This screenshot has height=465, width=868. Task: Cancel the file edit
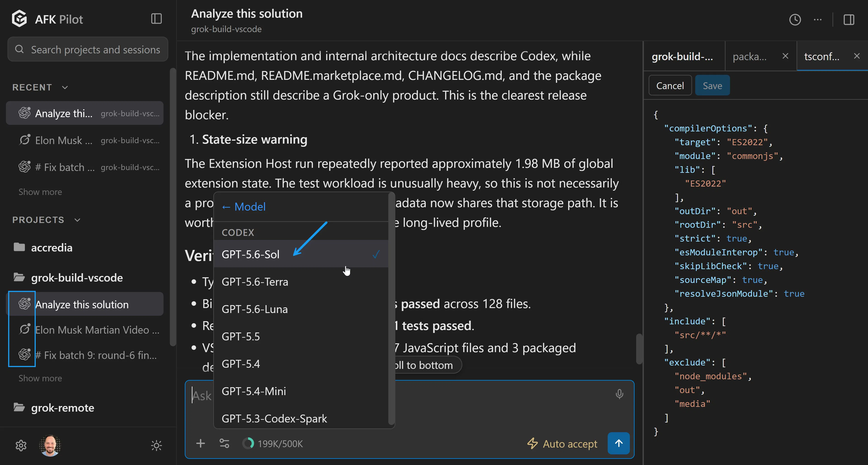point(670,85)
